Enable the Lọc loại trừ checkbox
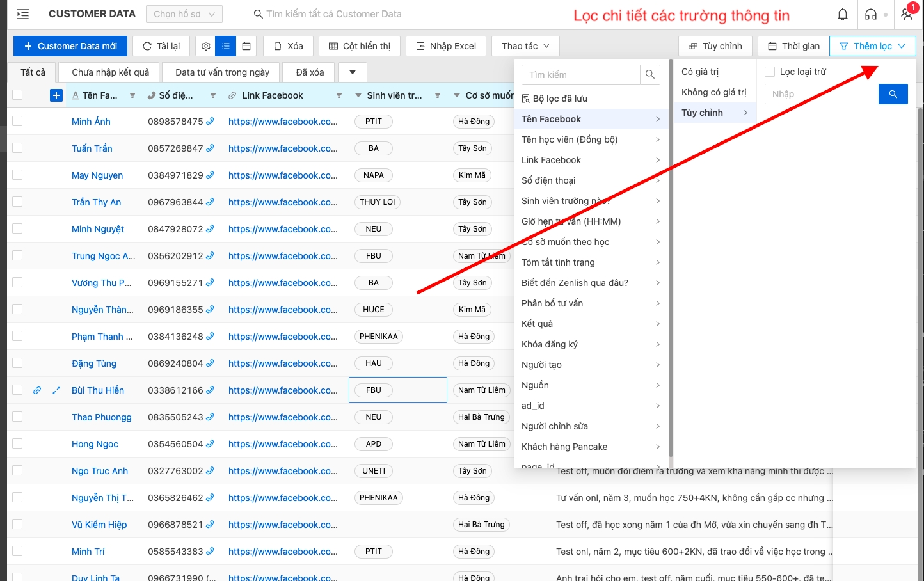This screenshot has height=581, width=924. point(770,72)
